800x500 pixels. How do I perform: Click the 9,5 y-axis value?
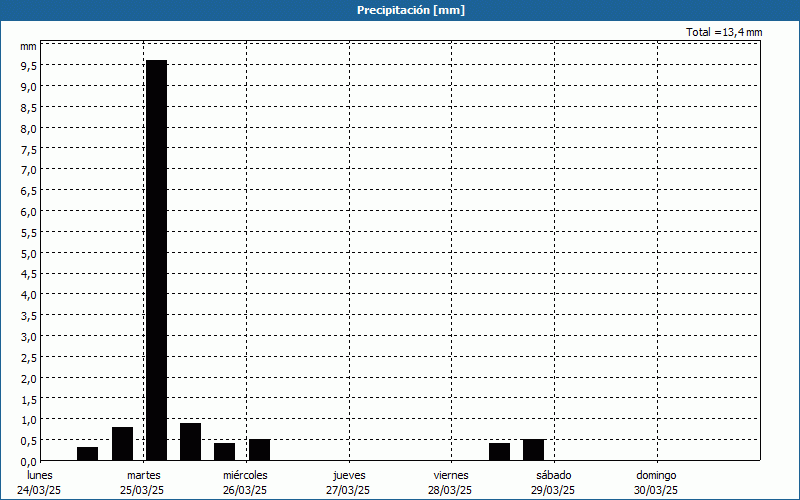(x=29, y=65)
